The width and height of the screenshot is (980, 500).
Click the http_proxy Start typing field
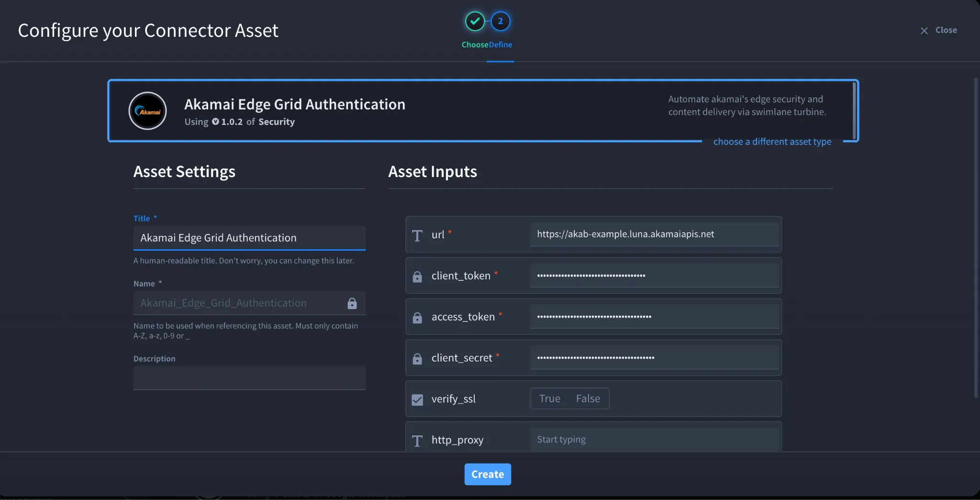654,439
